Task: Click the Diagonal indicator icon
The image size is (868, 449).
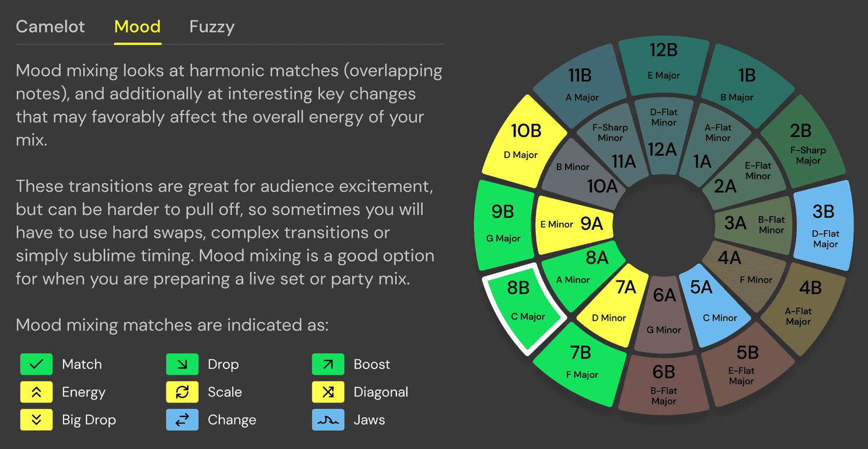Action: [328, 392]
